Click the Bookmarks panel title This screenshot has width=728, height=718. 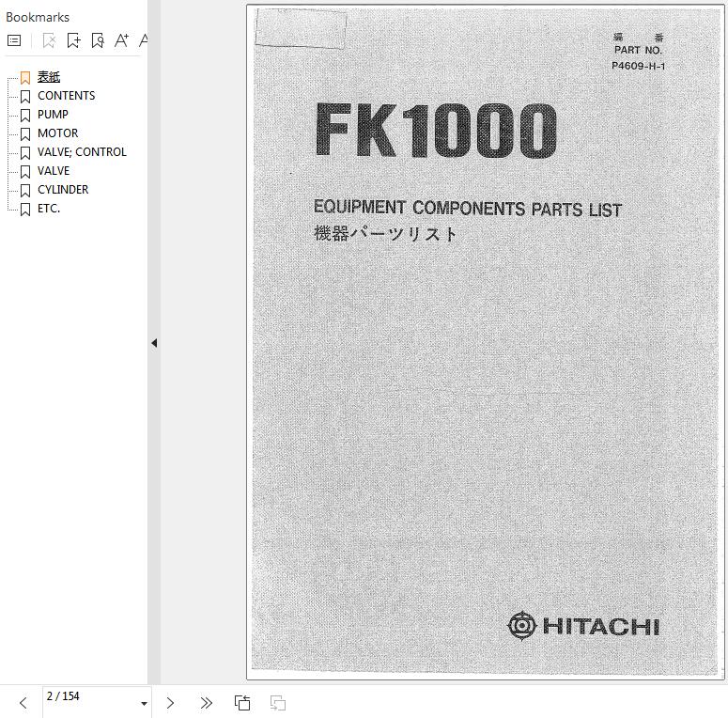pos(38,17)
